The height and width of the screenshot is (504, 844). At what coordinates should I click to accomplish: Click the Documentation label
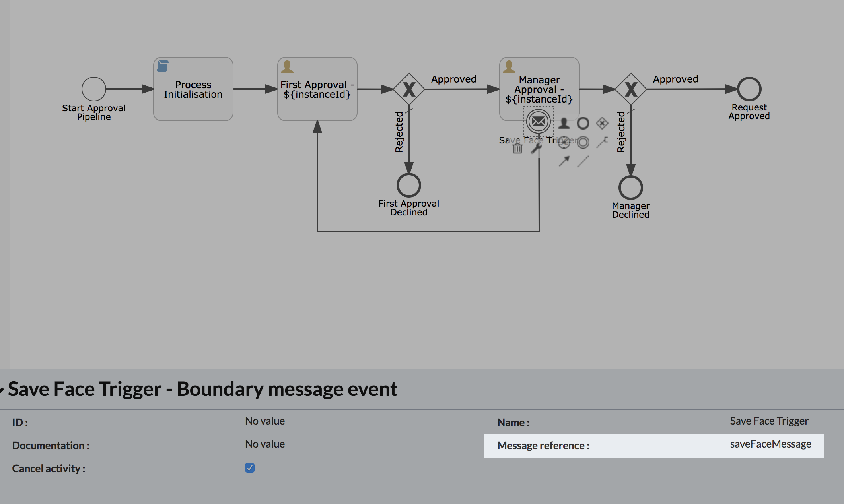51,446
